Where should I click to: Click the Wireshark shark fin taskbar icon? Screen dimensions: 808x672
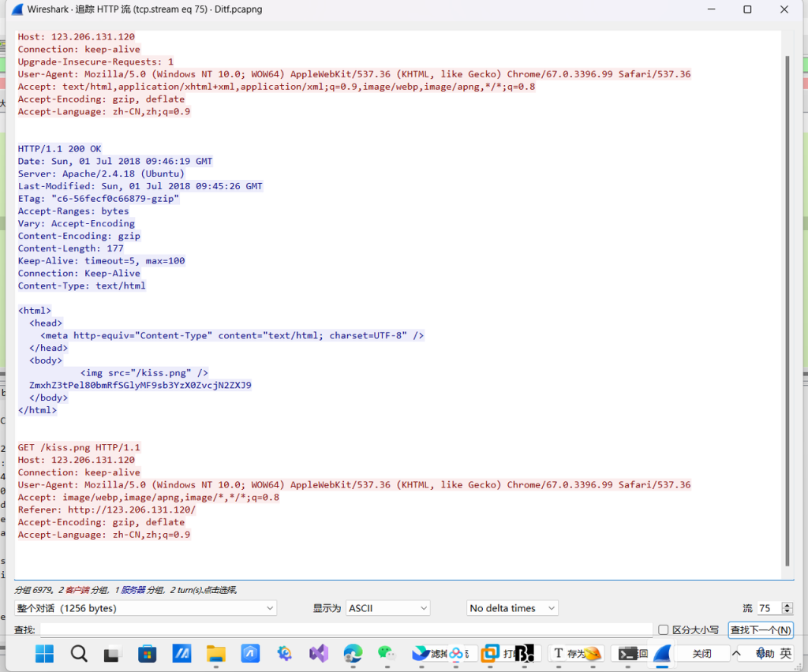click(661, 653)
